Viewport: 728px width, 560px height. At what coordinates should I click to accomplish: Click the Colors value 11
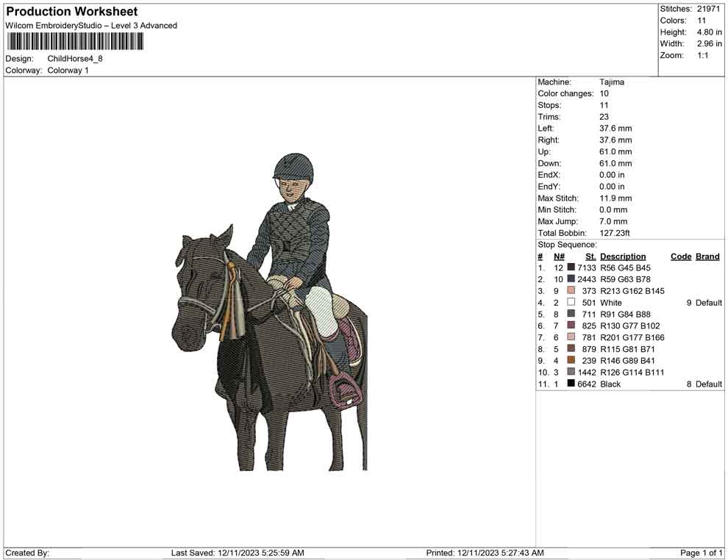[701, 21]
